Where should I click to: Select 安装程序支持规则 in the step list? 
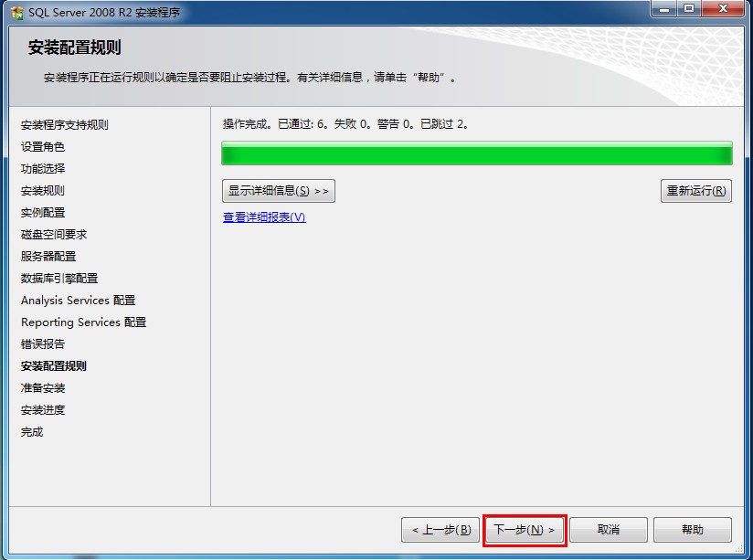tap(65, 125)
